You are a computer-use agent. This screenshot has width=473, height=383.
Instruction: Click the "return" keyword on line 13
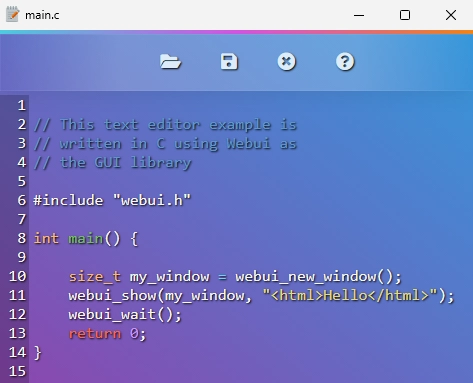[95, 334]
